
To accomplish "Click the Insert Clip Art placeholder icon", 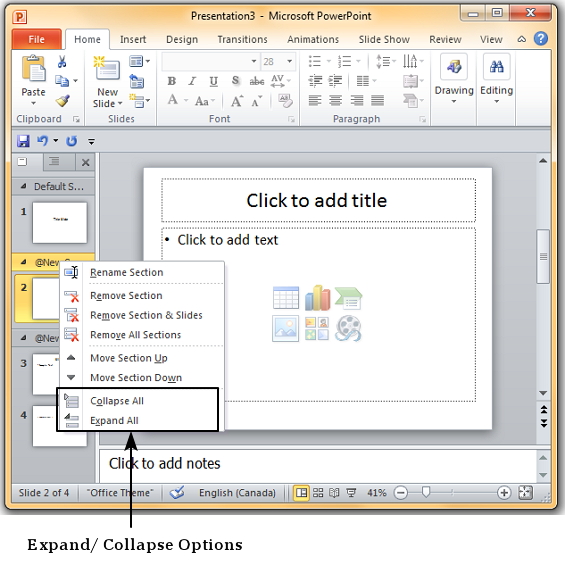I will coord(317,328).
